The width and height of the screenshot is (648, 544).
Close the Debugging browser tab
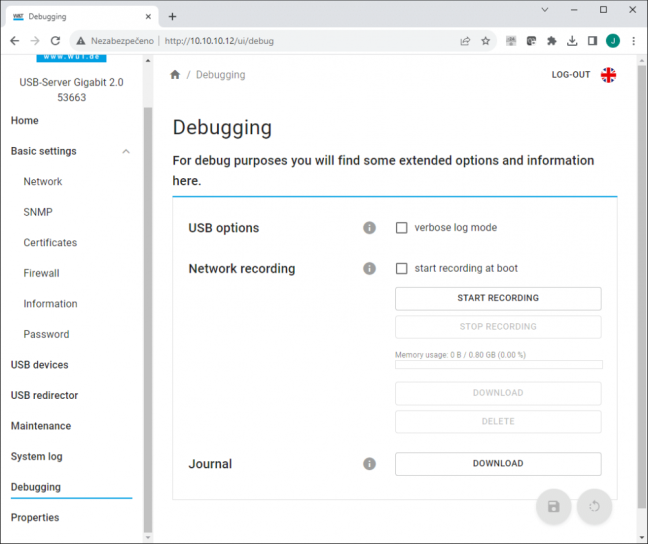(x=148, y=17)
